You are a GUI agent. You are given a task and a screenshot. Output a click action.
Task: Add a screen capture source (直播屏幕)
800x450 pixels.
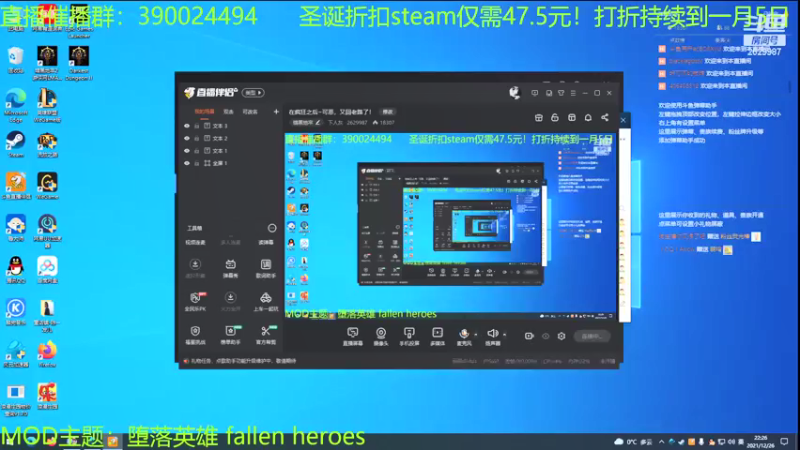pos(353,337)
